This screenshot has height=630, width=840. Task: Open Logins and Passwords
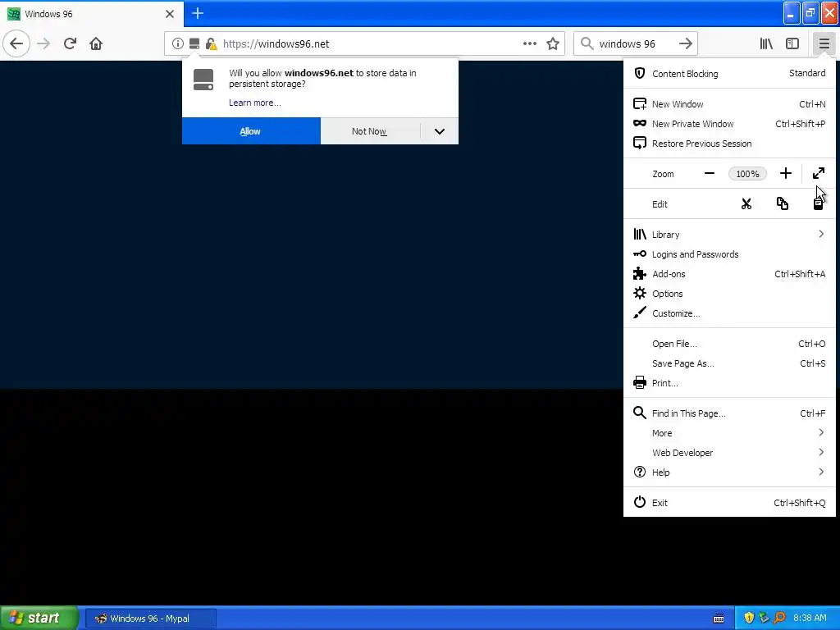coord(729,254)
